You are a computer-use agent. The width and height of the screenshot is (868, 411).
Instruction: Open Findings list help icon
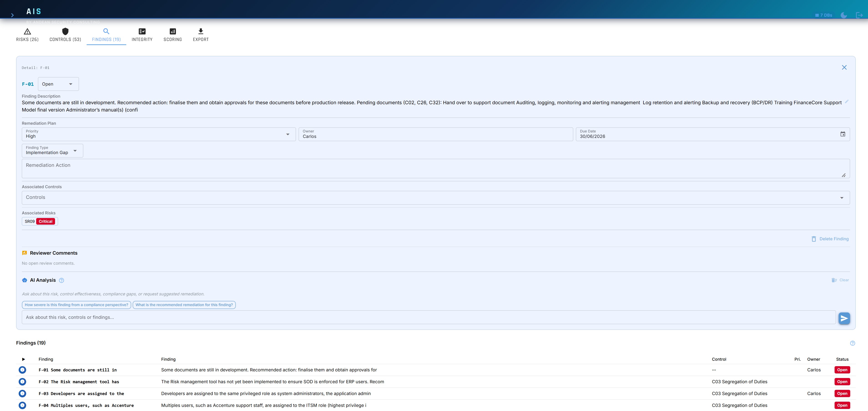point(853,343)
